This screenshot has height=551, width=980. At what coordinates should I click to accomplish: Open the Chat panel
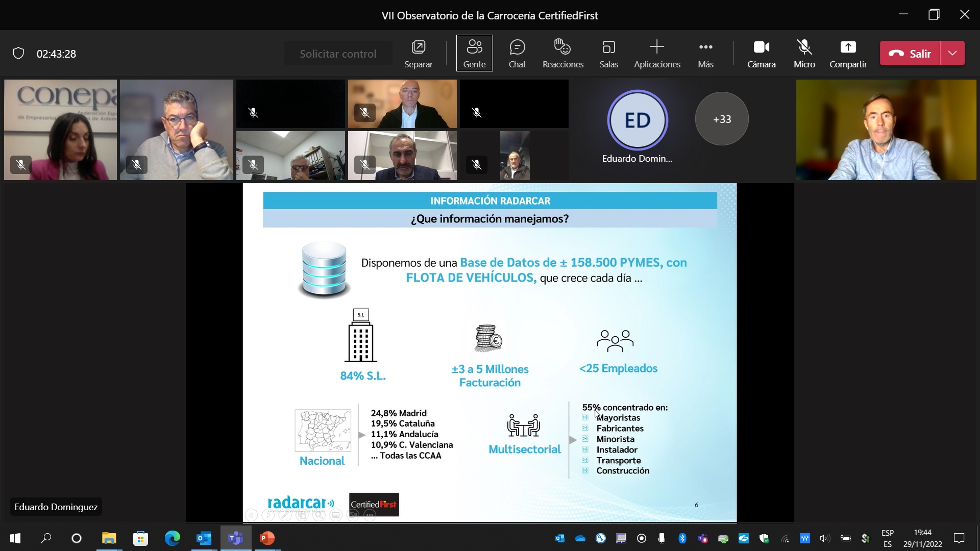point(517,54)
